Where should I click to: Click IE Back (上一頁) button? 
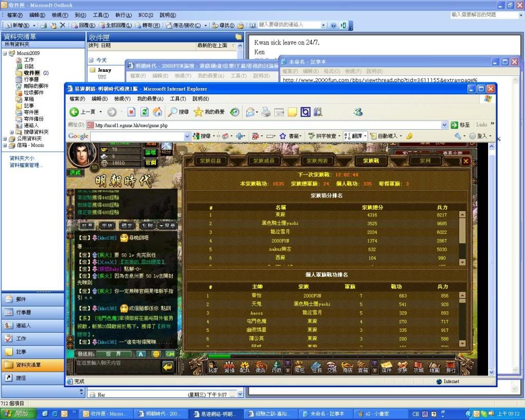pos(83,112)
